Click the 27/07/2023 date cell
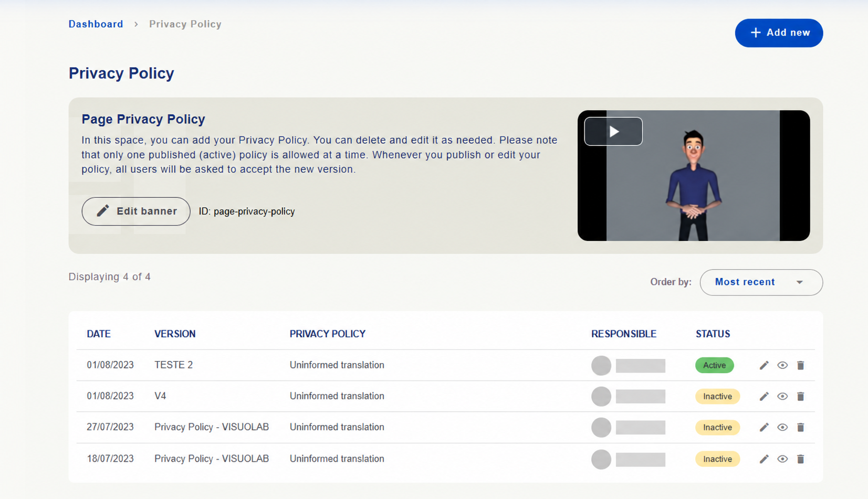The image size is (868, 499). click(110, 427)
